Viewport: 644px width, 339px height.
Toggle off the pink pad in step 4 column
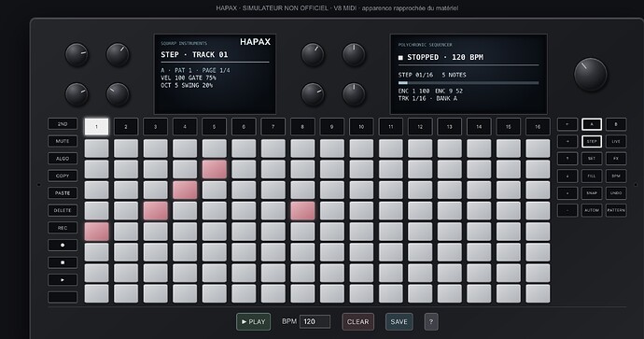click(x=185, y=190)
